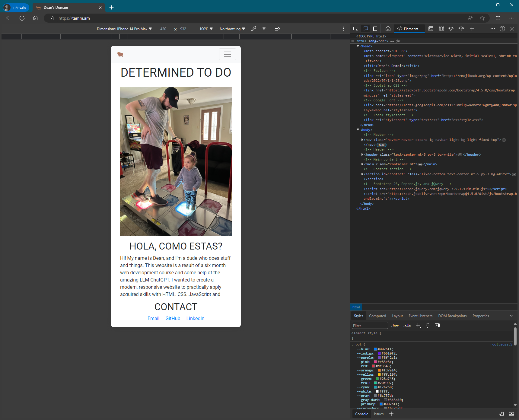Open the Network wifi icon tool
The width and height of the screenshot is (519, 420).
[x=451, y=29]
